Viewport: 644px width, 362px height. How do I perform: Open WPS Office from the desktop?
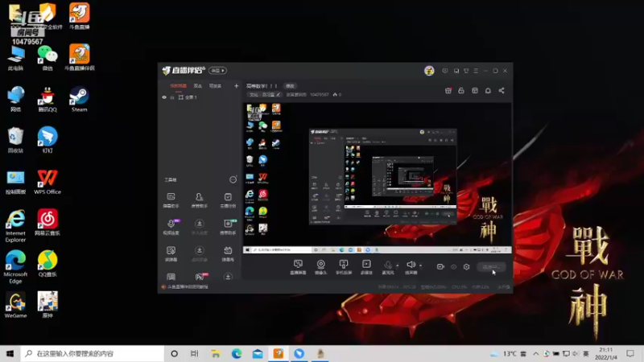point(47,182)
